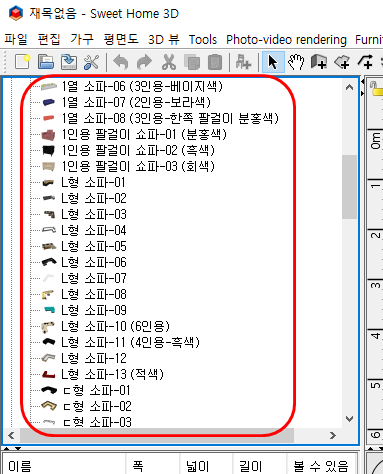The width and height of the screenshot is (383, 474).
Task: Click horizontal scroll right arrow
Action: tap(333, 435)
